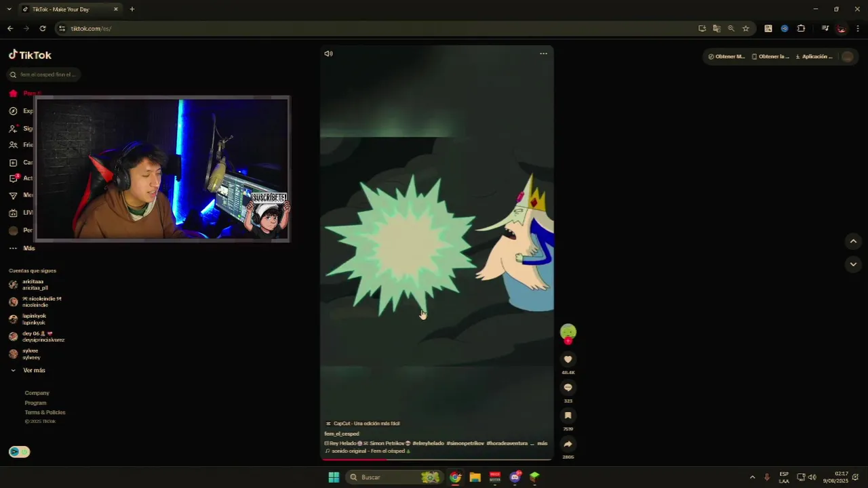Screen dimensions: 868x488
Task: Show hidden system tray icons
Action: 752,477
